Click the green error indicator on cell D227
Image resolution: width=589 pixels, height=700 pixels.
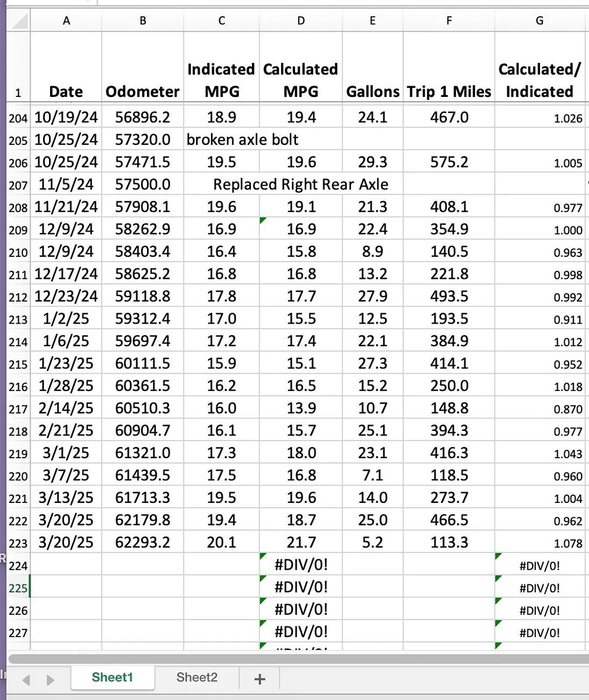tap(263, 625)
